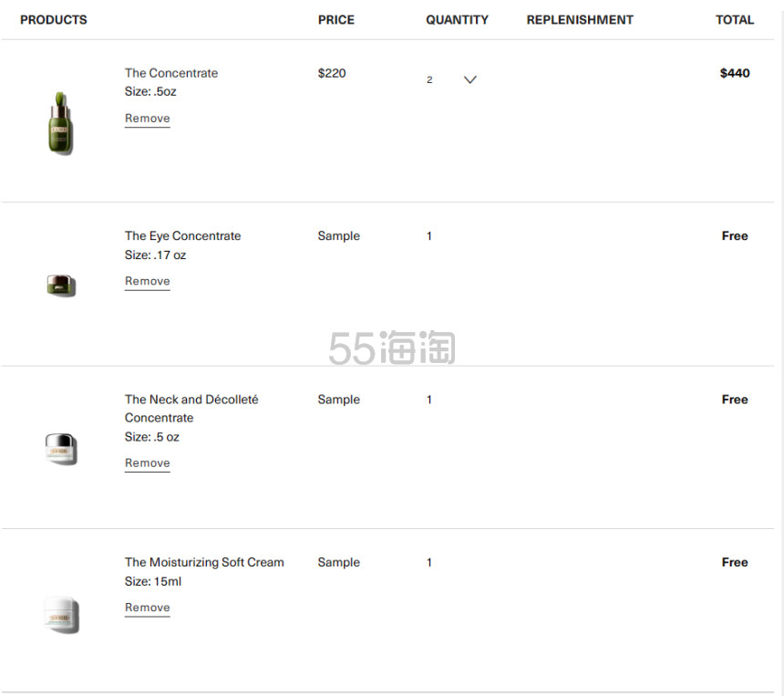Screen dimensions: 784x696
Task: Remove The Eye Concentrate sample
Action: click(148, 281)
